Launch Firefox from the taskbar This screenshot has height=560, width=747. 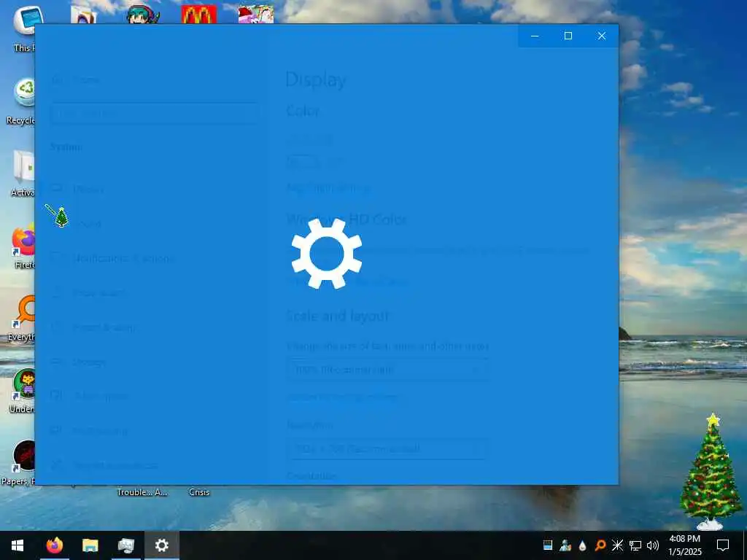click(x=54, y=545)
